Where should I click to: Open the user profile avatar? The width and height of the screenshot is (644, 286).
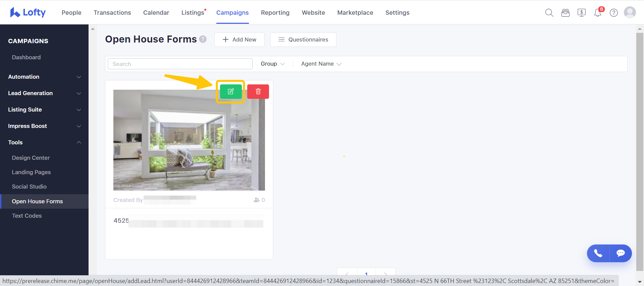pos(630,12)
